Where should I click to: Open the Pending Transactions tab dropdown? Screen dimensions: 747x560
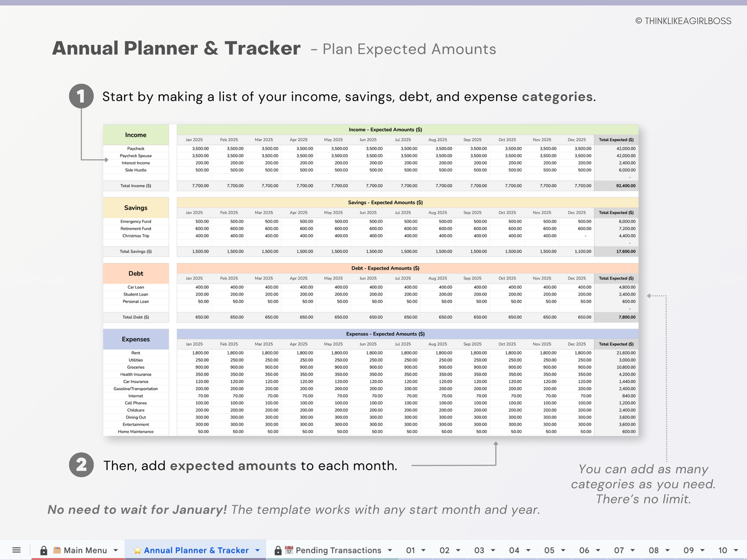point(389,550)
